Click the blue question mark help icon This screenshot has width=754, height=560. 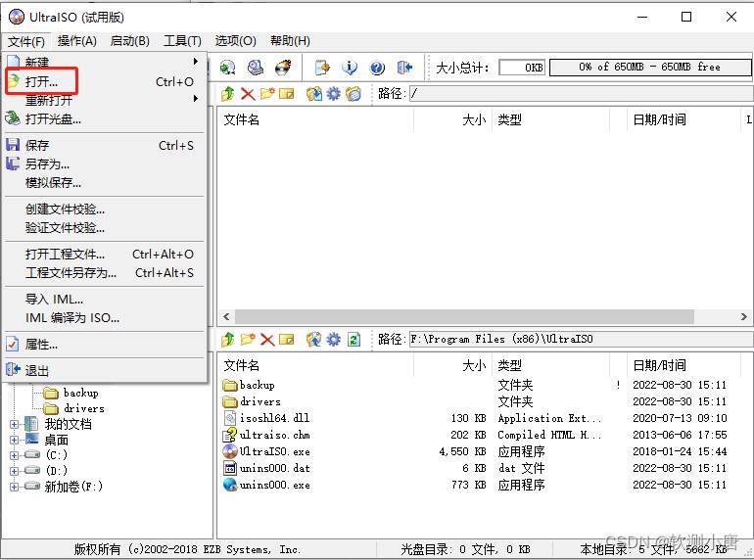377,68
